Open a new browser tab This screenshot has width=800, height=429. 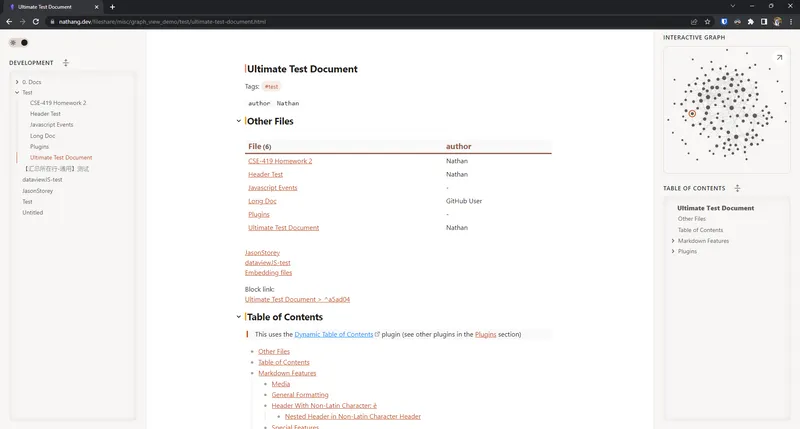112,7
